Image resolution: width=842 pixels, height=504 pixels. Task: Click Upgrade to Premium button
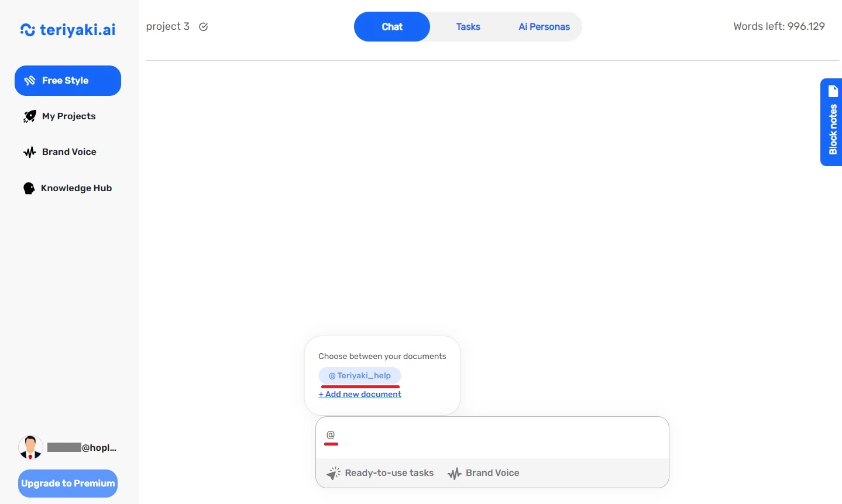[68, 484]
